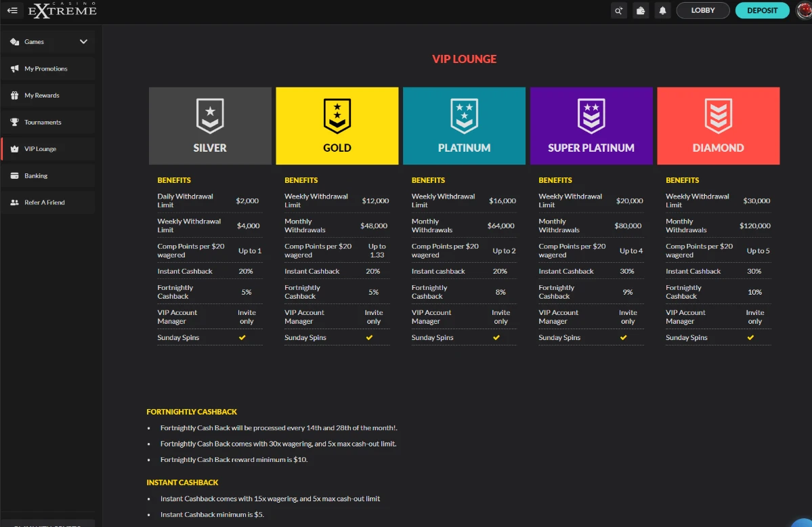Image resolution: width=812 pixels, height=527 pixels.
Task: Click Gold weekly withdrawal limit $12,000
Action: (375, 201)
